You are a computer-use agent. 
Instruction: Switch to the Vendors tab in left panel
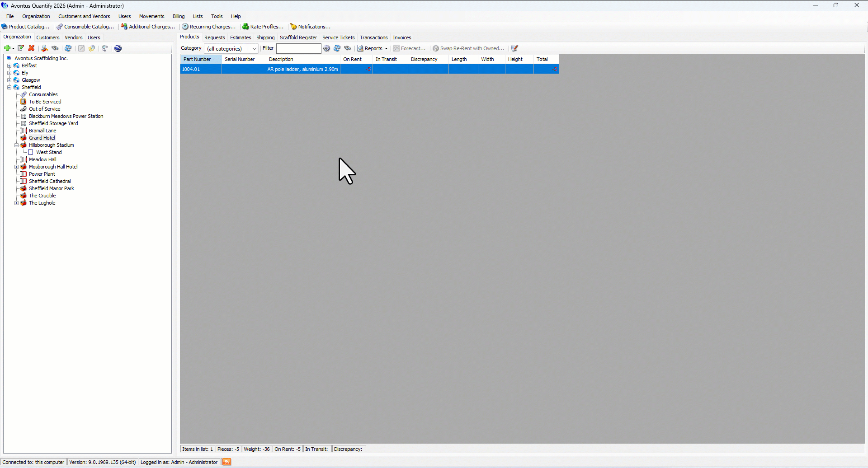[x=74, y=37]
